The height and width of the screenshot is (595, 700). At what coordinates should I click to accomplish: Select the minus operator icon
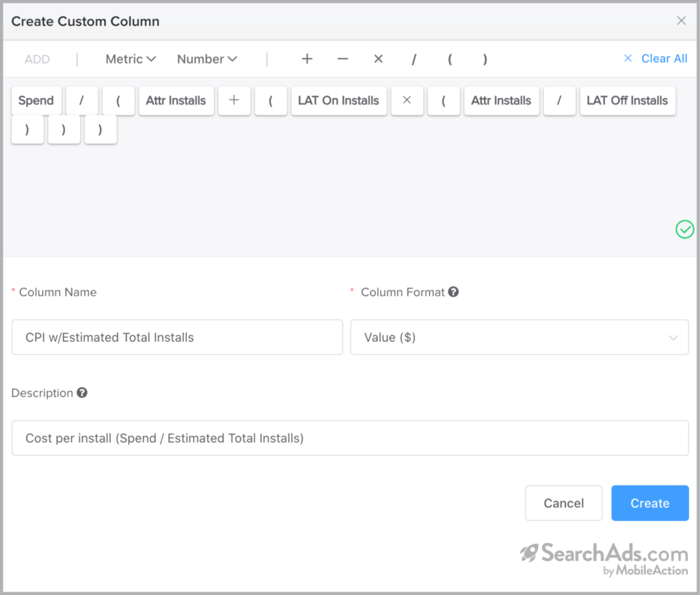click(342, 59)
